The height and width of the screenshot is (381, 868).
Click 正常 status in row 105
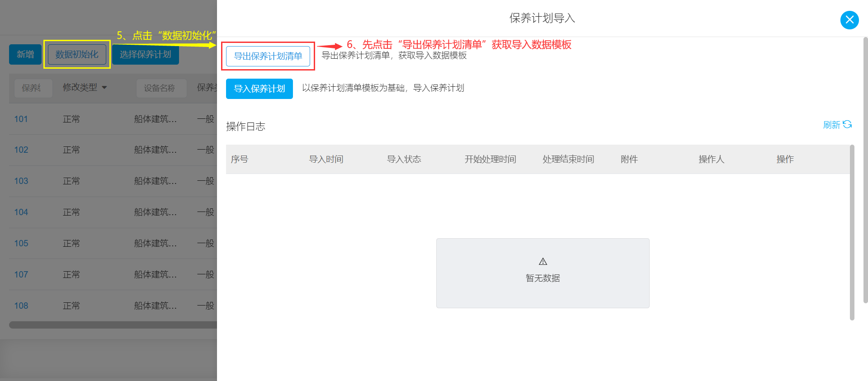[x=71, y=243]
